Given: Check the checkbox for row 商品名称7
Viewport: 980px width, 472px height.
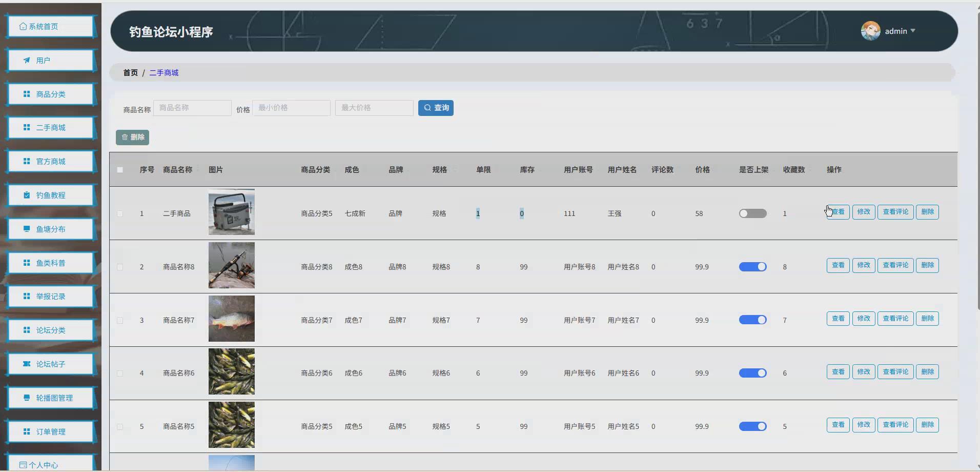Looking at the screenshot, I should point(120,320).
